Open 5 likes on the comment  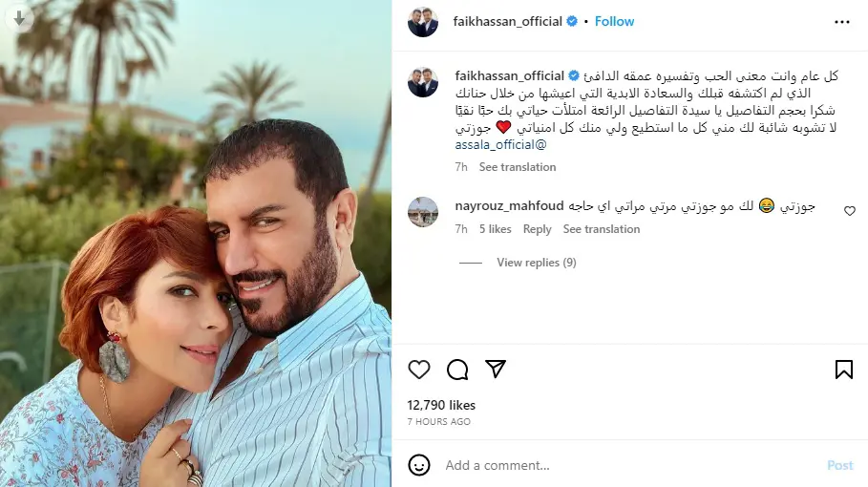496,229
